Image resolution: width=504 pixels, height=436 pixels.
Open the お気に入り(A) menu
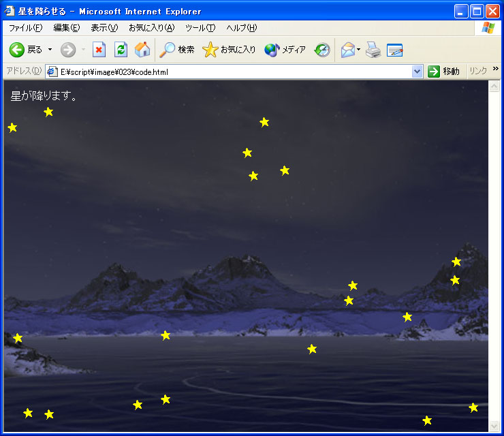point(152,28)
